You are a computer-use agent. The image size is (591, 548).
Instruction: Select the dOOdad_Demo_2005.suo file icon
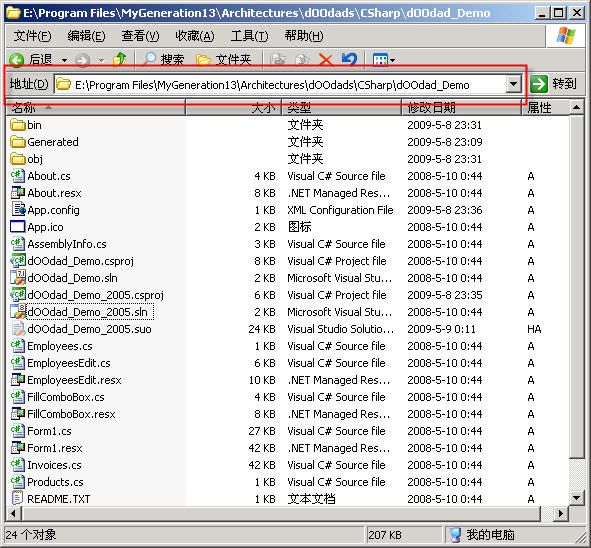point(18,329)
